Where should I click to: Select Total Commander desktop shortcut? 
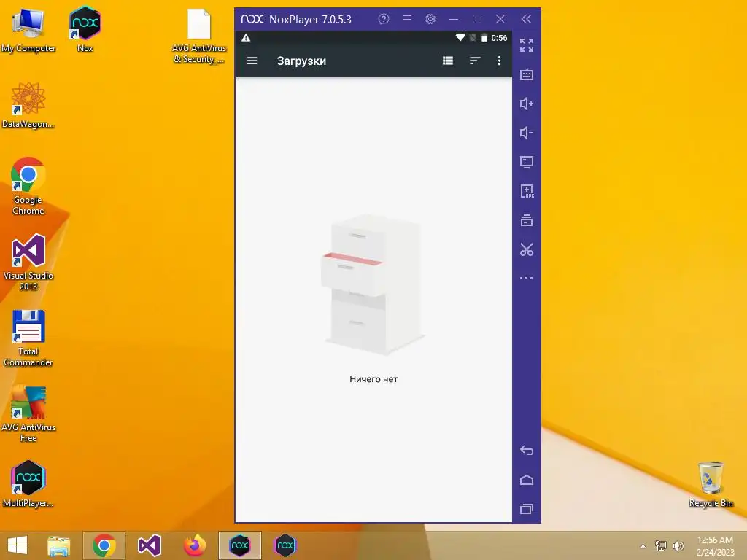(x=28, y=338)
